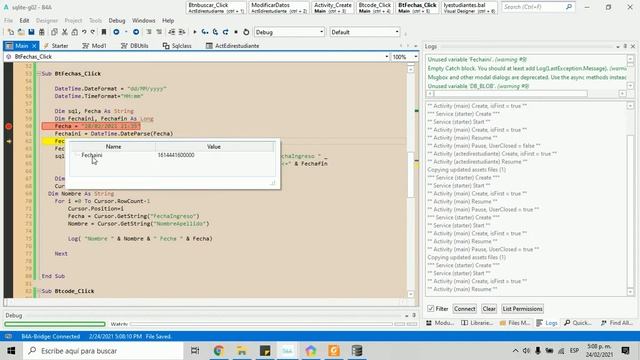
Task: Switch to the Starter module tab
Action: coord(56,46)
